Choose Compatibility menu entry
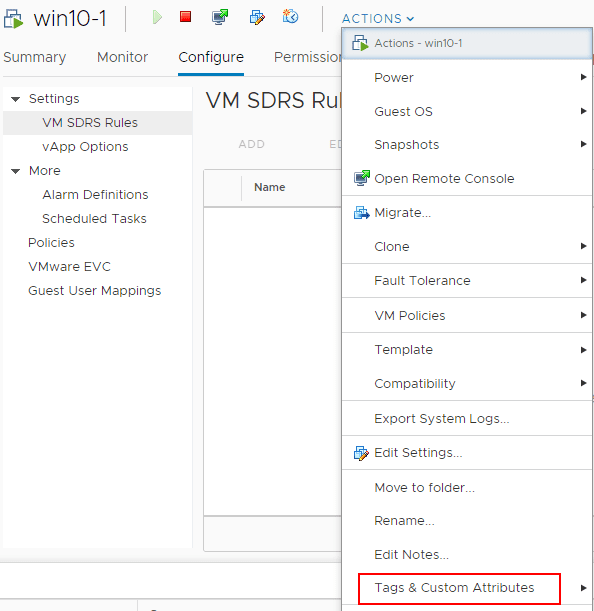Viewport: 594px width, 611px height. pos(467,383)
